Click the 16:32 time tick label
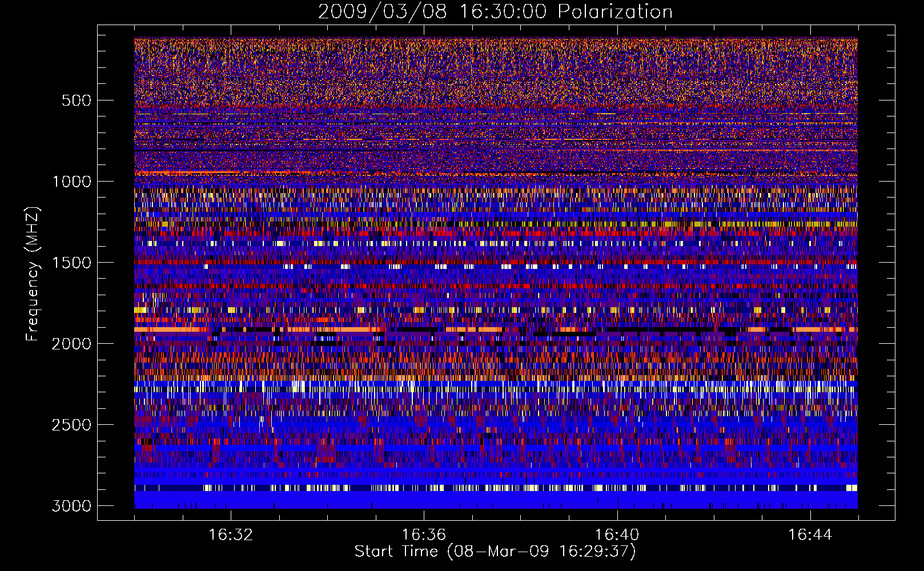The width and height of the screenshot is (924, 571). [x=231, y=535]
